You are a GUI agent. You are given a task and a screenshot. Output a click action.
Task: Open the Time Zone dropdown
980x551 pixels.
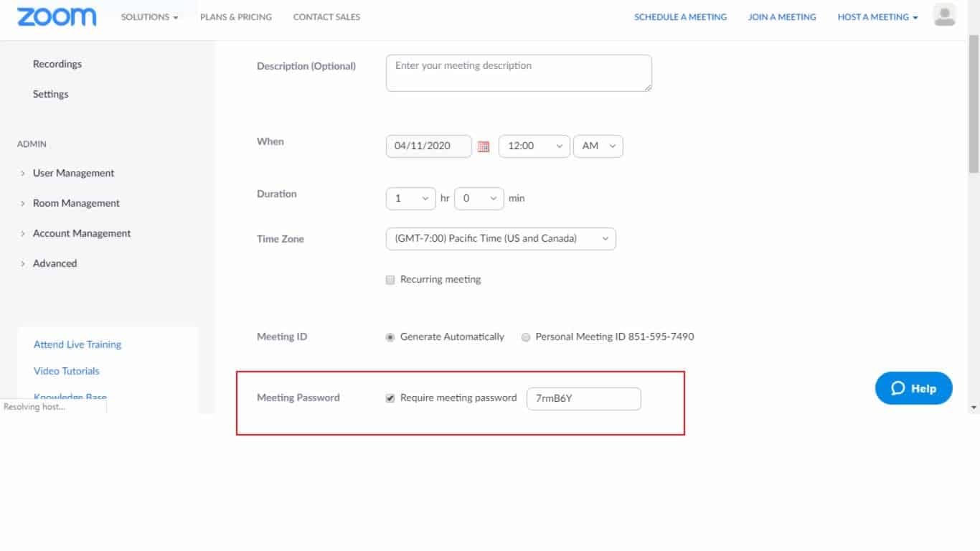click(x=500, y=238)
